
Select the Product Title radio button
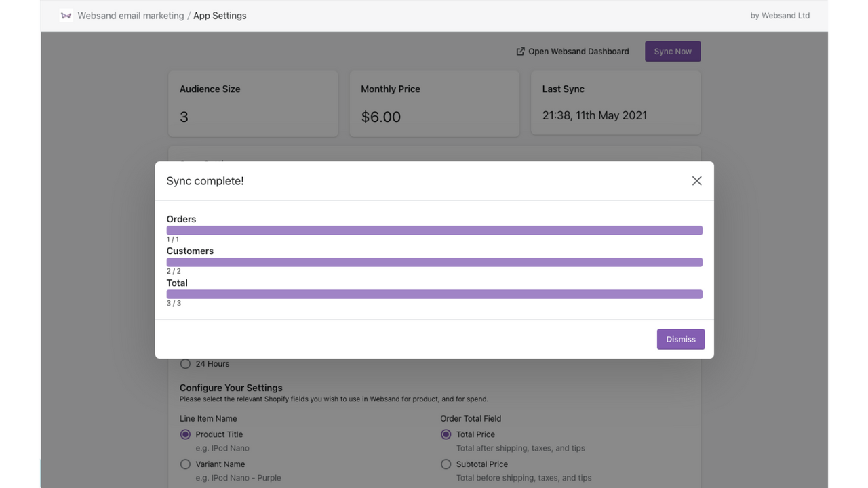(x=185, y=434)
